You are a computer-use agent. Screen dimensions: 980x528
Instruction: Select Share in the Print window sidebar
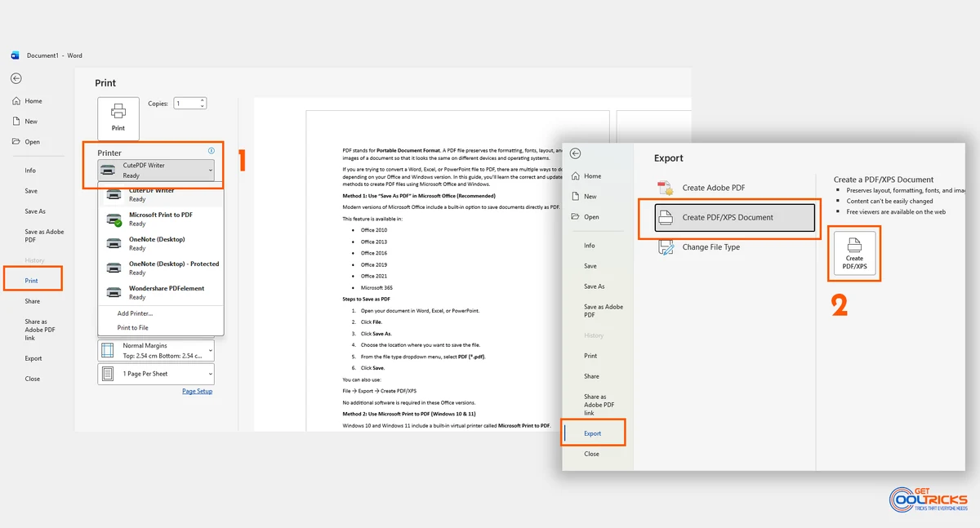coord(32,301)
